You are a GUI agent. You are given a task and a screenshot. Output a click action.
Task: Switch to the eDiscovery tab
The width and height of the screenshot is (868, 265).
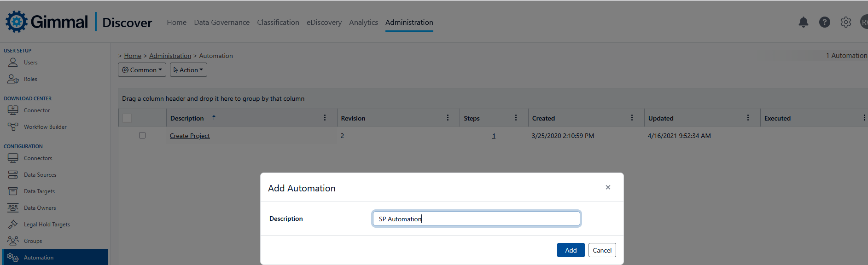click(324, 22)
